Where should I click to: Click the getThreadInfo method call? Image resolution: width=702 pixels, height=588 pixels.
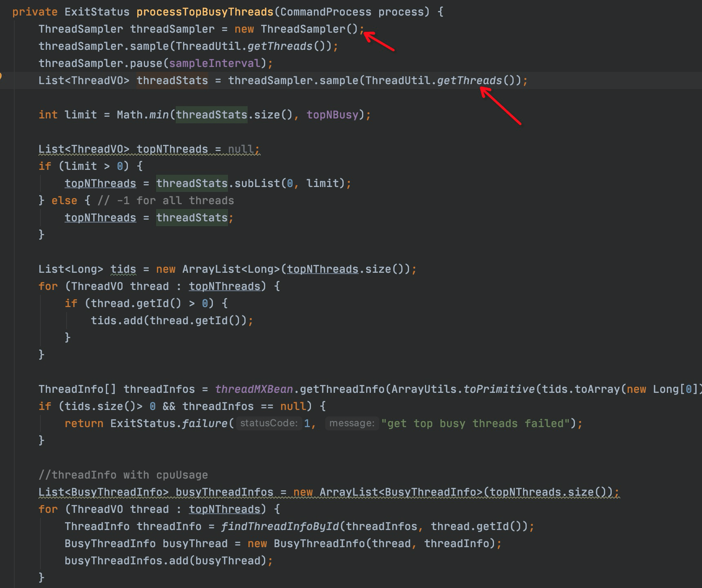click(342, 389)
